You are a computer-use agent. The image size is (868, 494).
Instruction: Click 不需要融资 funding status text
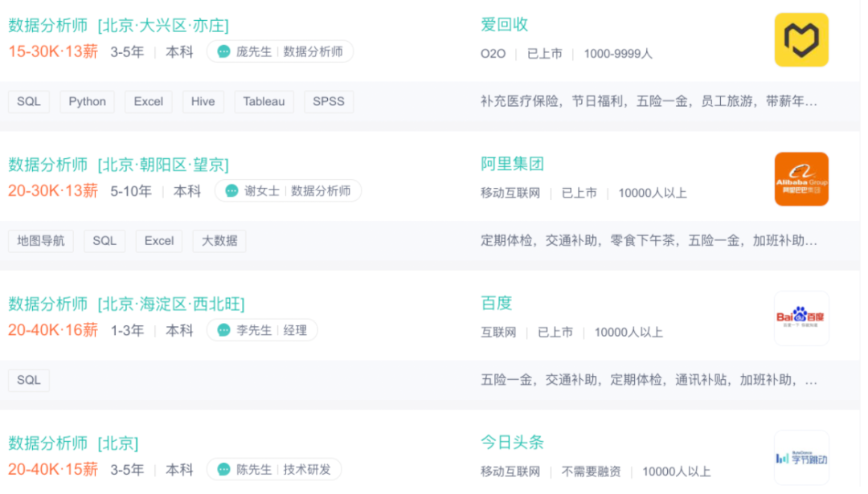click(591, 472)
